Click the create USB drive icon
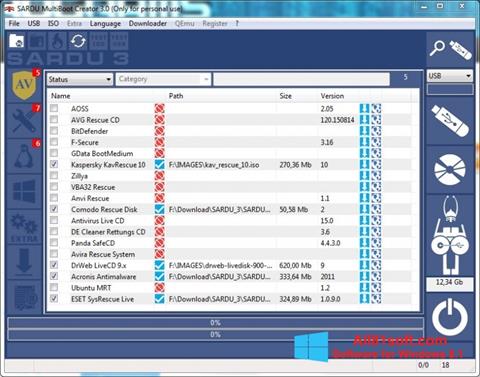Image resolution: width=480 pixels, height=377 pixels. (x=450, y=121)
